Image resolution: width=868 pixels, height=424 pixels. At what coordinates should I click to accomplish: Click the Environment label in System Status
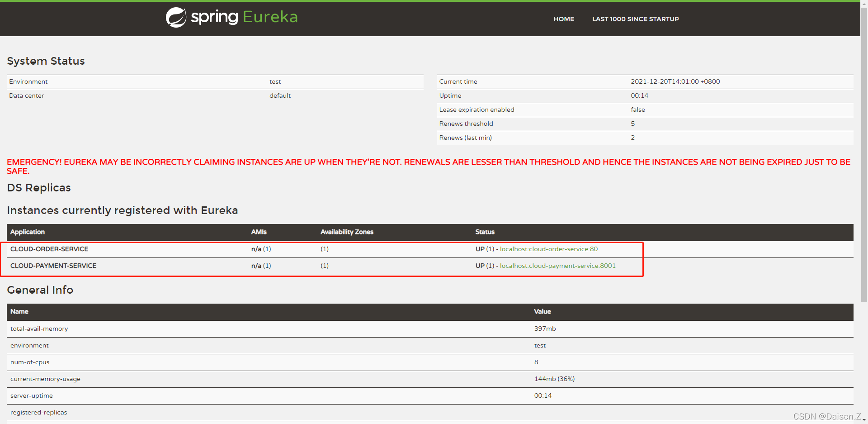(x=28, y=81)
